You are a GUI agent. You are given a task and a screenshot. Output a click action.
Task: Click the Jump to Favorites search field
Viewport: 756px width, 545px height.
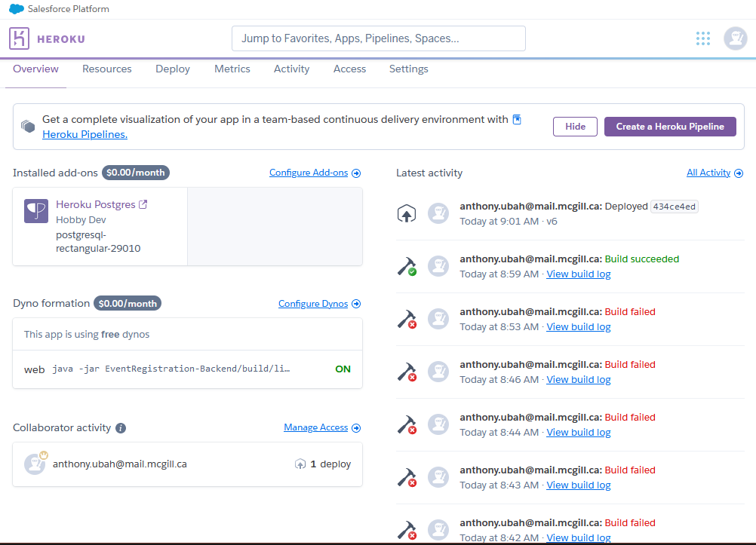378,38
